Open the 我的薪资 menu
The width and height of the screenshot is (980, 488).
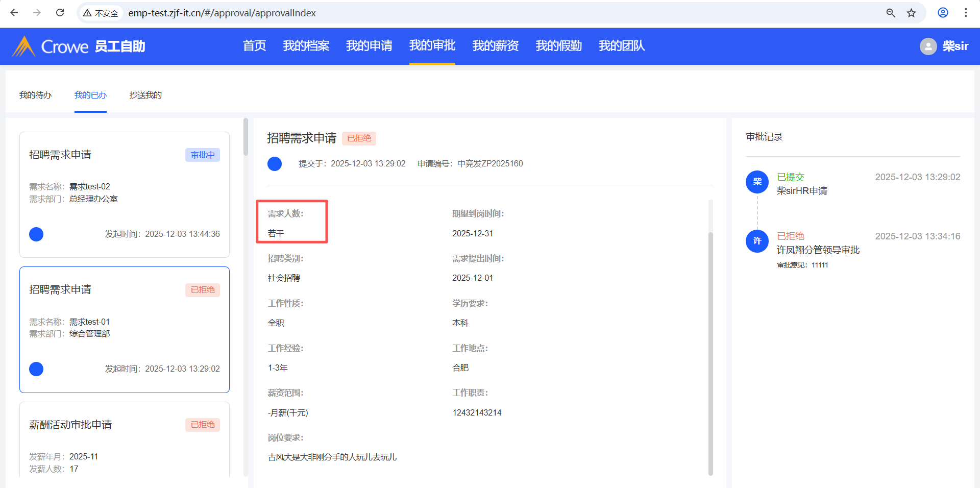click(496, 46)
